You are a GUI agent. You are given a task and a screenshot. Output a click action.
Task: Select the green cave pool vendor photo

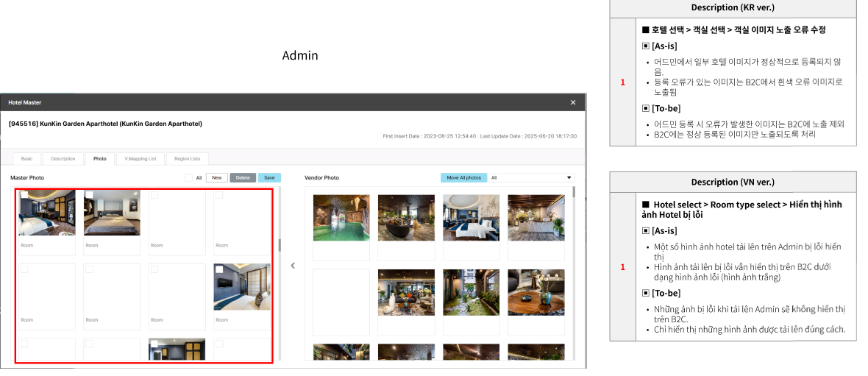click(341, 218)
